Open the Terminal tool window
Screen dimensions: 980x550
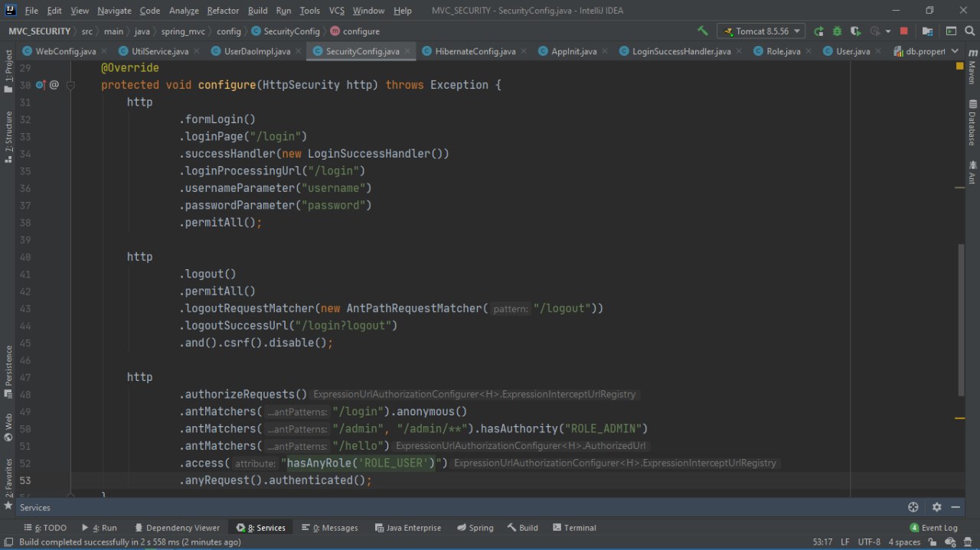click(574, 528)
